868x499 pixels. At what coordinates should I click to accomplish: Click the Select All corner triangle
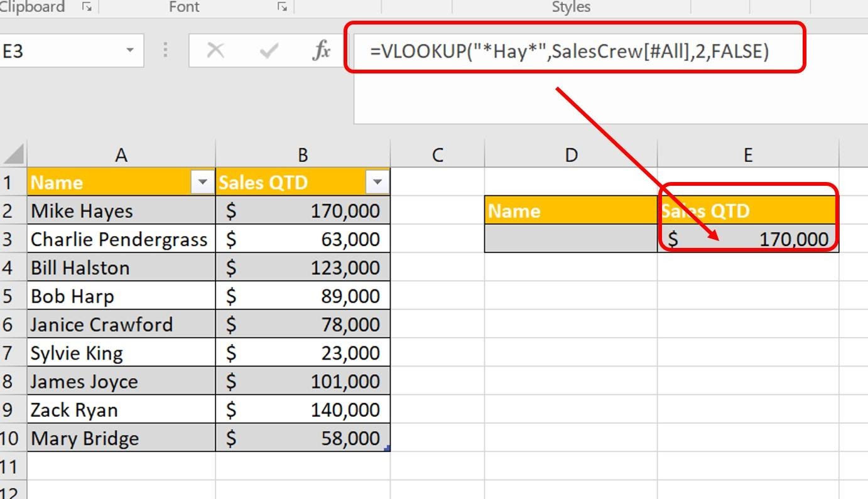13,154
